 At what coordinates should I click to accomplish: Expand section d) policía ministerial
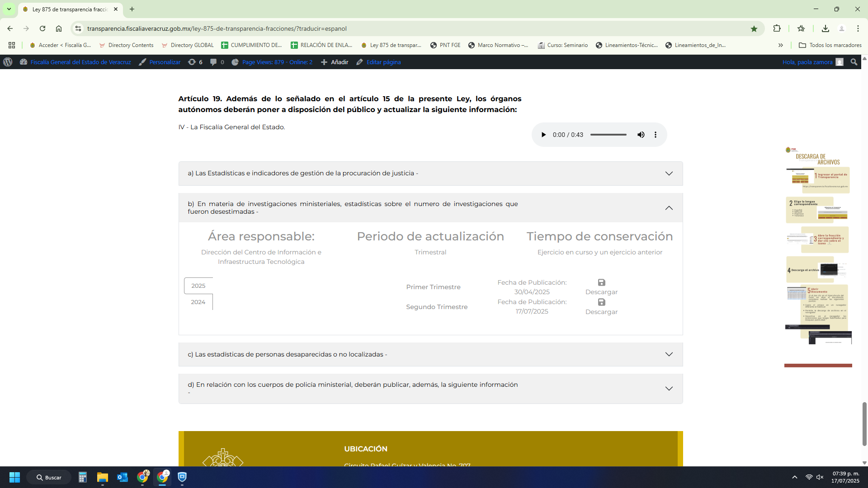pos(669,389)
